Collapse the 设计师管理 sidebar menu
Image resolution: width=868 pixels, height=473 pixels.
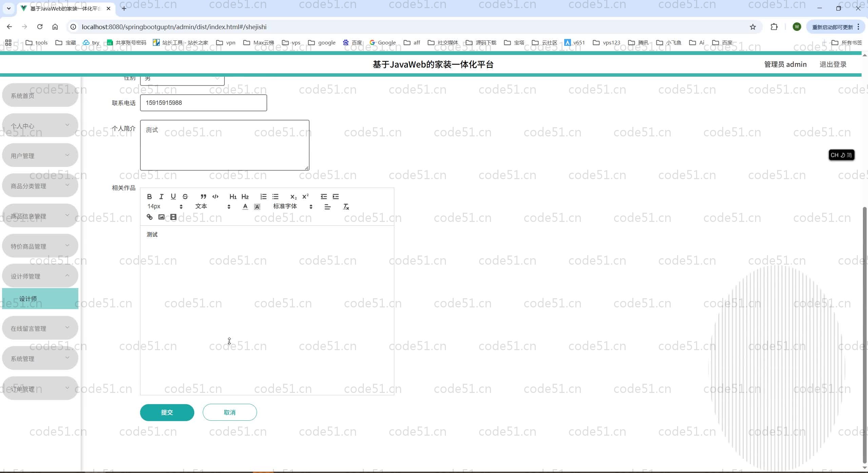click(40, 276)
